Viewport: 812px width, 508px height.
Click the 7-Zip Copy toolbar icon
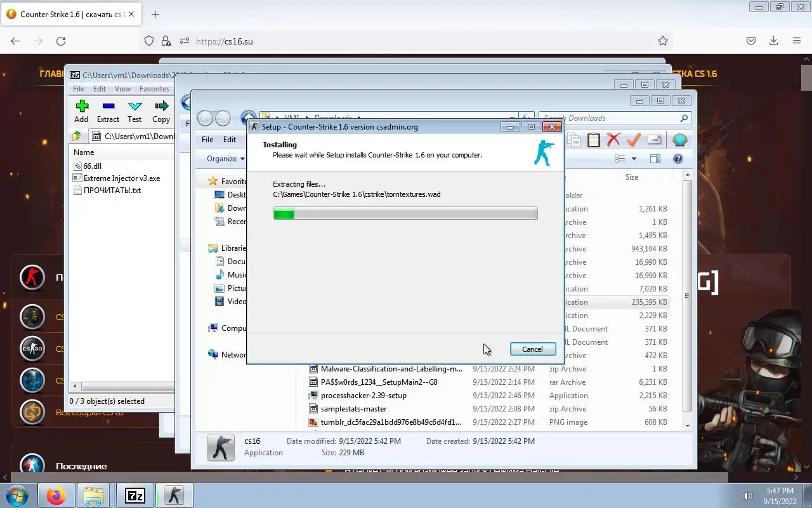click(161, 106)
